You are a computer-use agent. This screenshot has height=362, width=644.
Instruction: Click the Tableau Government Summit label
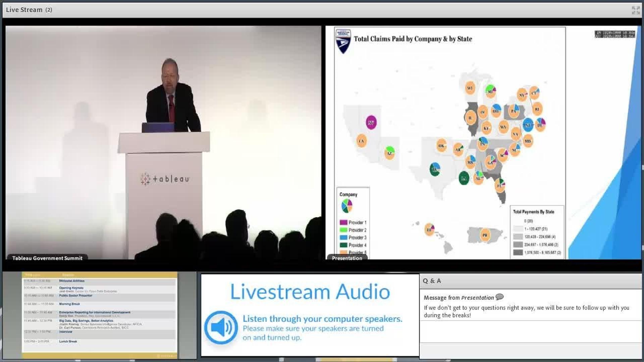click(47, 258)
